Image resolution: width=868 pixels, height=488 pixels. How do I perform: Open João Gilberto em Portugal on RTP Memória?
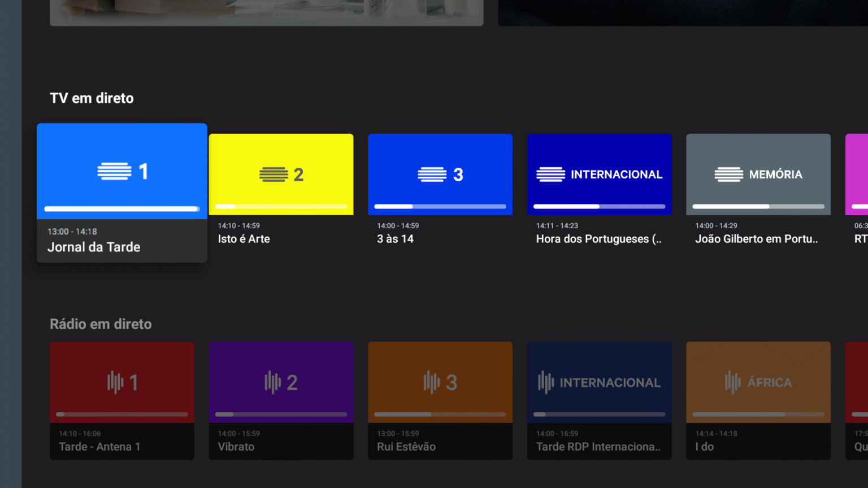click(x=757, y=238)
